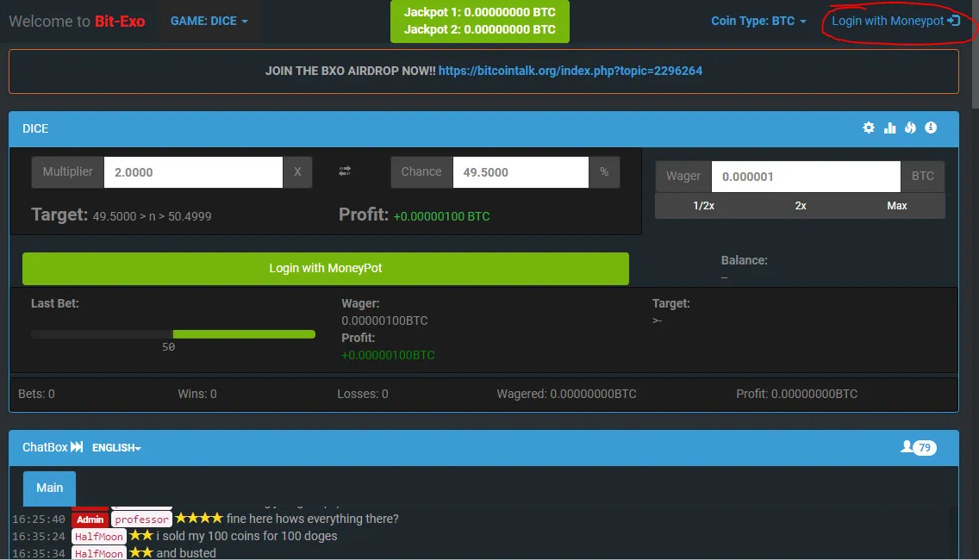Click the 'Wagered: 0.00000000BTC' stat

click(x=566, y=394)
